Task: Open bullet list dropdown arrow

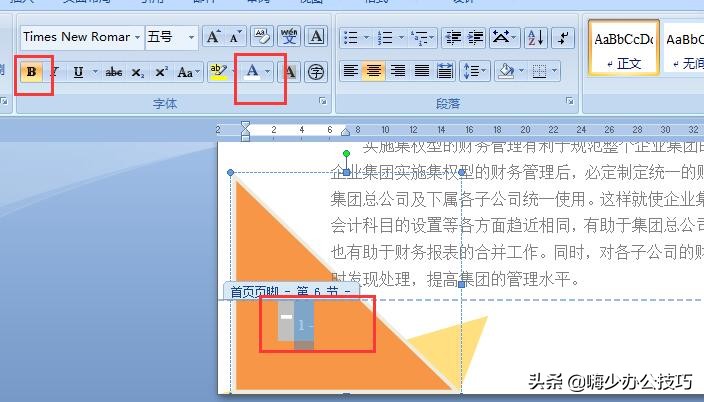Action: (x=367, y=38)
